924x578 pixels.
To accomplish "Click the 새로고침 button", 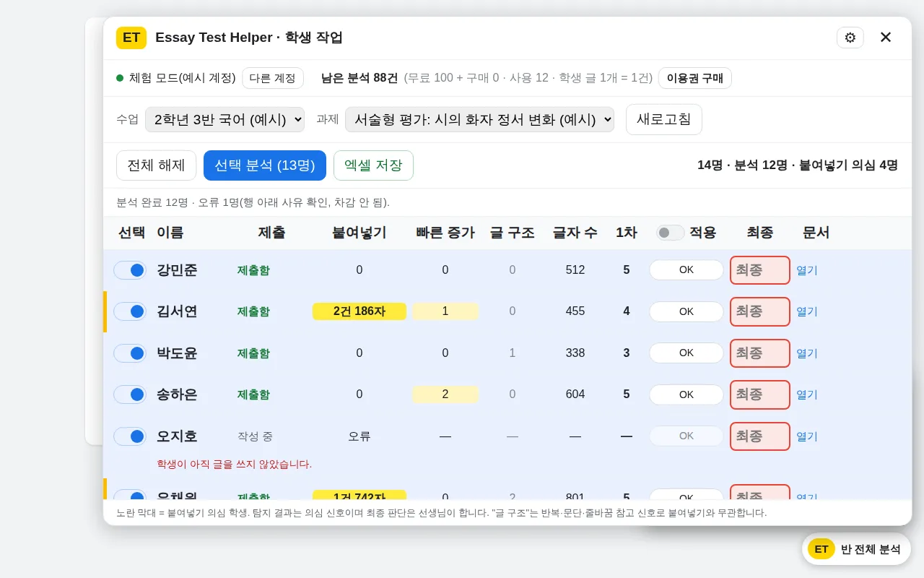I will click(663, 119).
